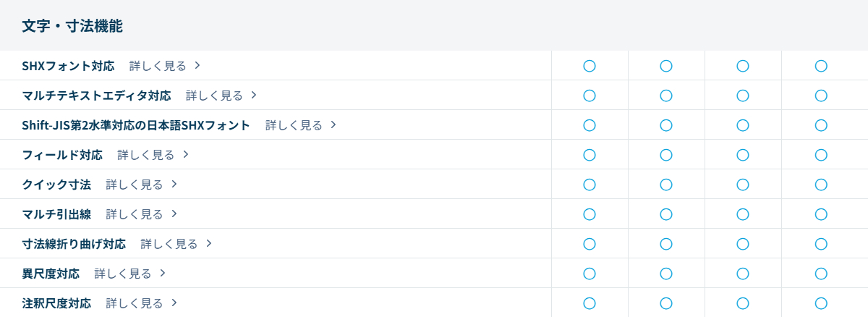Viewport: 868px width, 317px height.
Task: Follow 詳しく見る link for マルチ引出線
Action: (134, 214)
